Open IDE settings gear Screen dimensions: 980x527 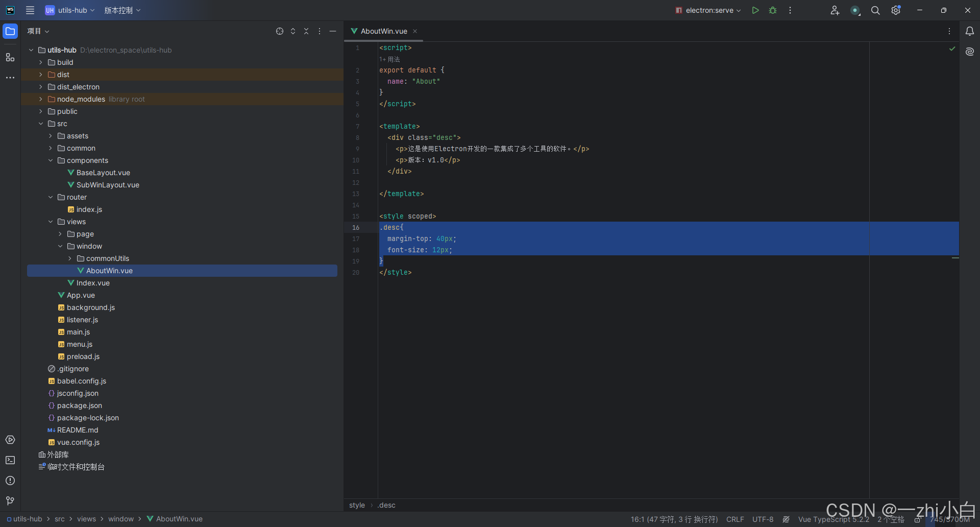[896, 10]
